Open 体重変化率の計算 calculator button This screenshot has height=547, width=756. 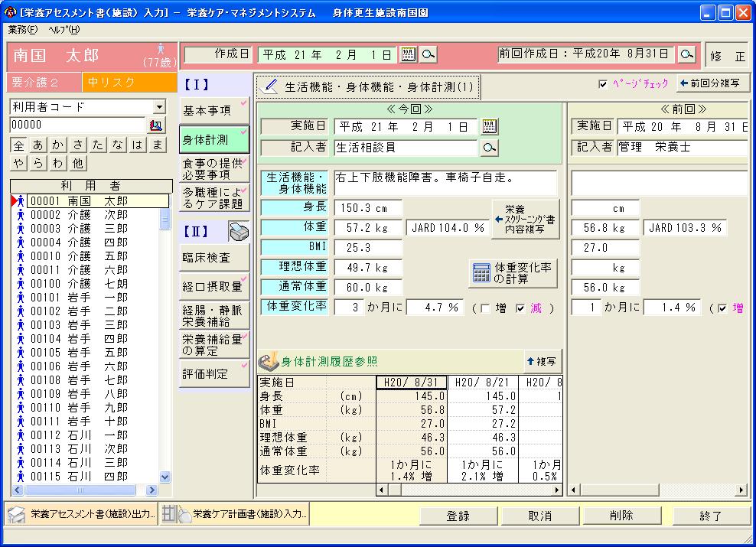[513, 272]
